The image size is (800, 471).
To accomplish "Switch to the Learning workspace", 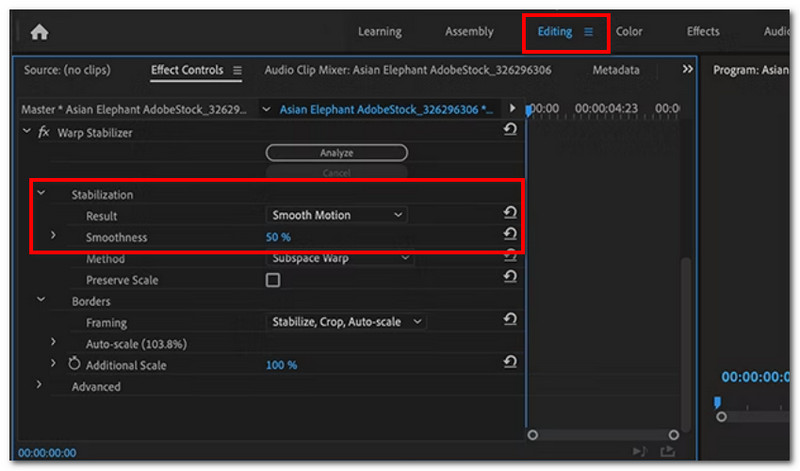I will pos(380,32).
